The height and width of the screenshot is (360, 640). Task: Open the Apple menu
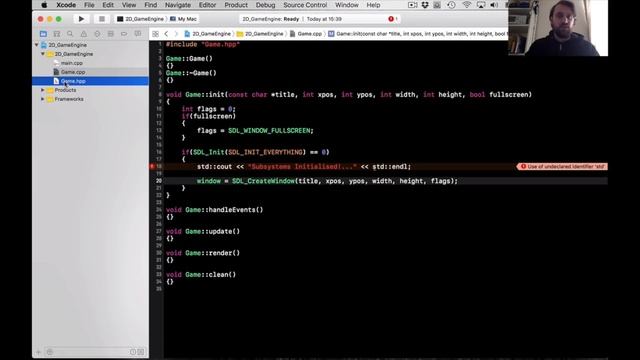(44, 5)
